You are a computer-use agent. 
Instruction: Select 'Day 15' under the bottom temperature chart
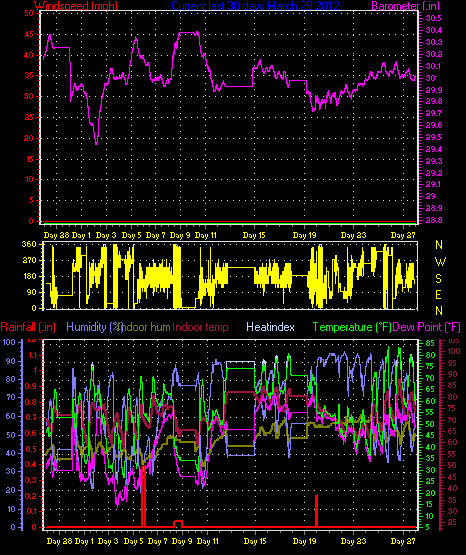[x=255, y=541]
